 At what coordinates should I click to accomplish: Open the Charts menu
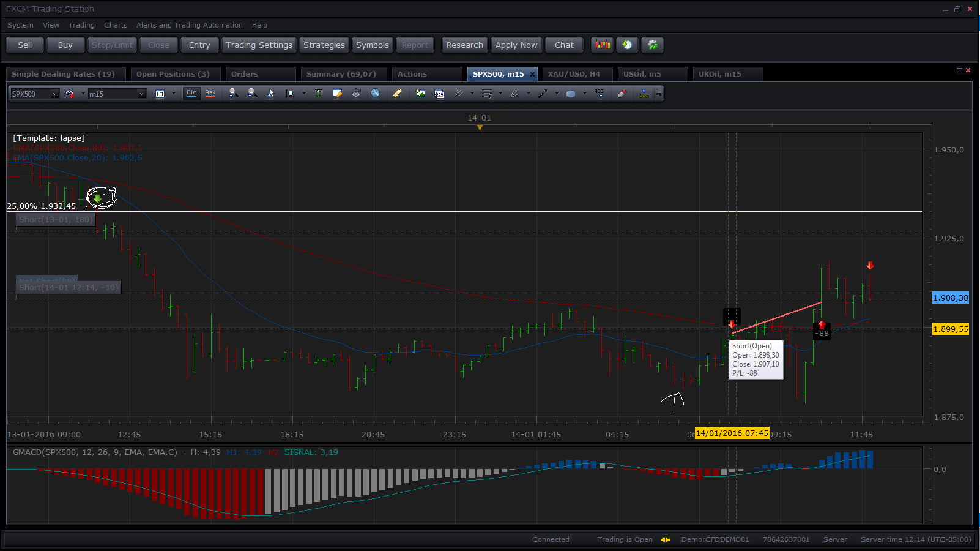pos(116,25)
